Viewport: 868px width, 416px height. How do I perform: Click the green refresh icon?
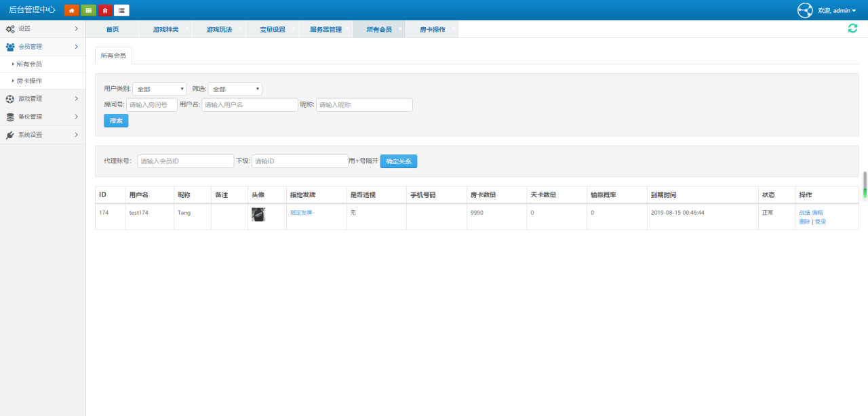pyautogui.click(x=852, y=28)
